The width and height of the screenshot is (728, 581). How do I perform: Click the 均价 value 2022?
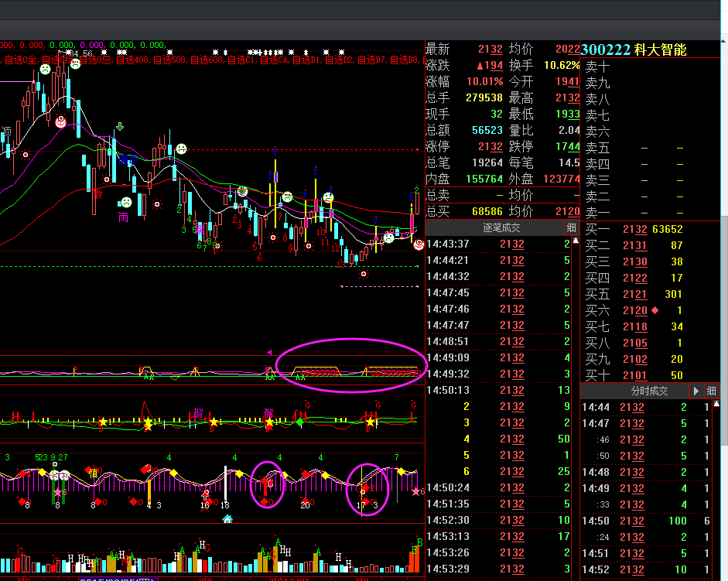click(567, 50)
